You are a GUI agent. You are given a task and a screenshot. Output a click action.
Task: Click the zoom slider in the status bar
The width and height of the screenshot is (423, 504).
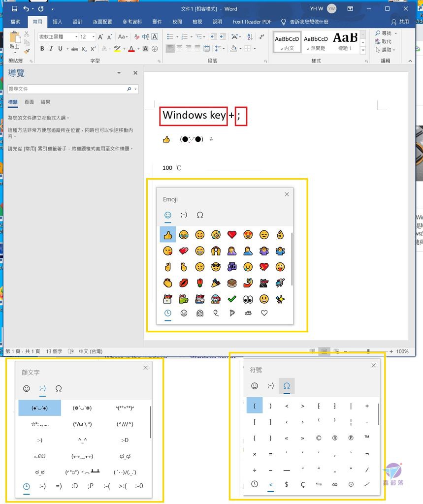(x=369, y=351)
